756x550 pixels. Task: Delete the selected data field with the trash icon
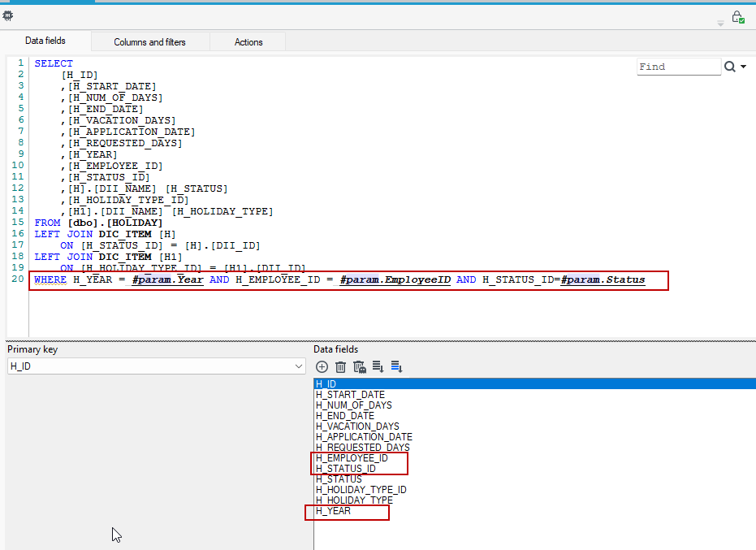point(340,367)
